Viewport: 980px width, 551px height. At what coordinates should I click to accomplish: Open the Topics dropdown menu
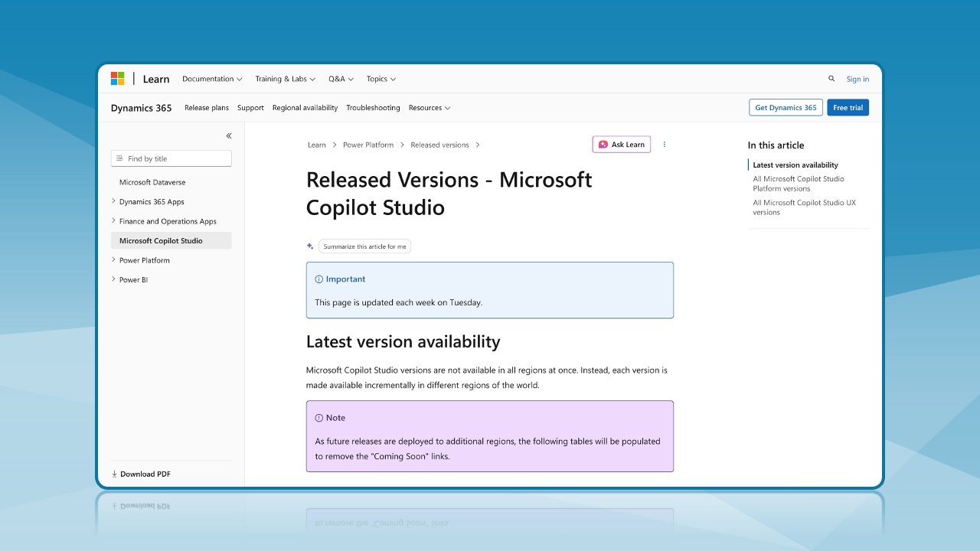tap(381, 79)
